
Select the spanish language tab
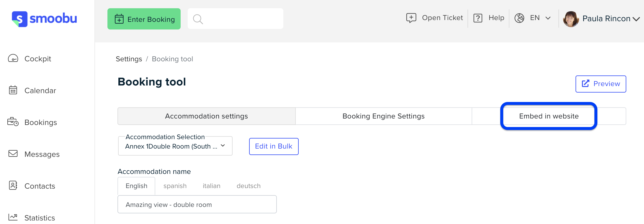tap(175, 186)
